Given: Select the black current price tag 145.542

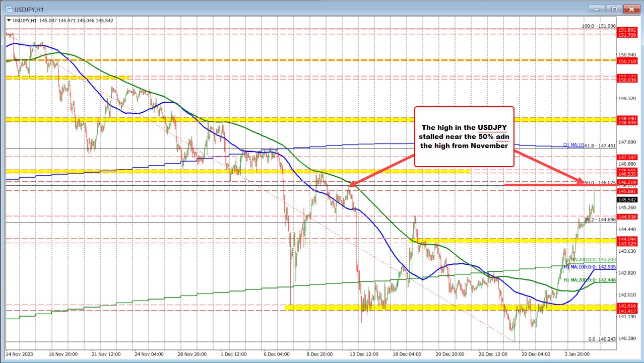Looking at the screenshot, I should pyautogui.click(x=627, y=199).
